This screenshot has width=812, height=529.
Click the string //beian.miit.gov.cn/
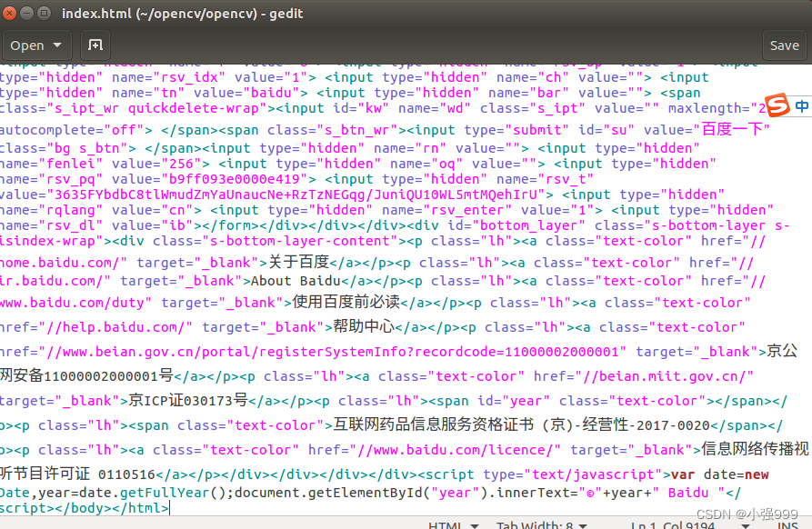click(x=665, y=376)
